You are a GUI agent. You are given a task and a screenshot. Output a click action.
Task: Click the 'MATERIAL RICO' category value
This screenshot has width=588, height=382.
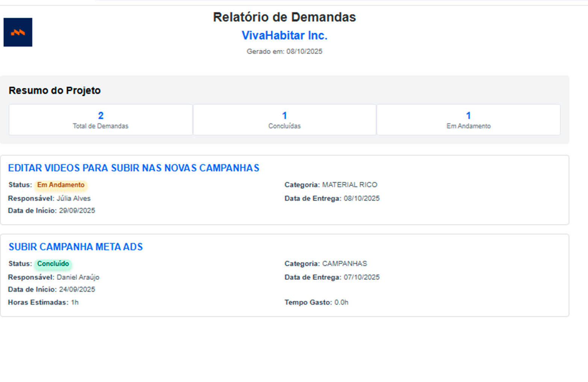point(350,185)
